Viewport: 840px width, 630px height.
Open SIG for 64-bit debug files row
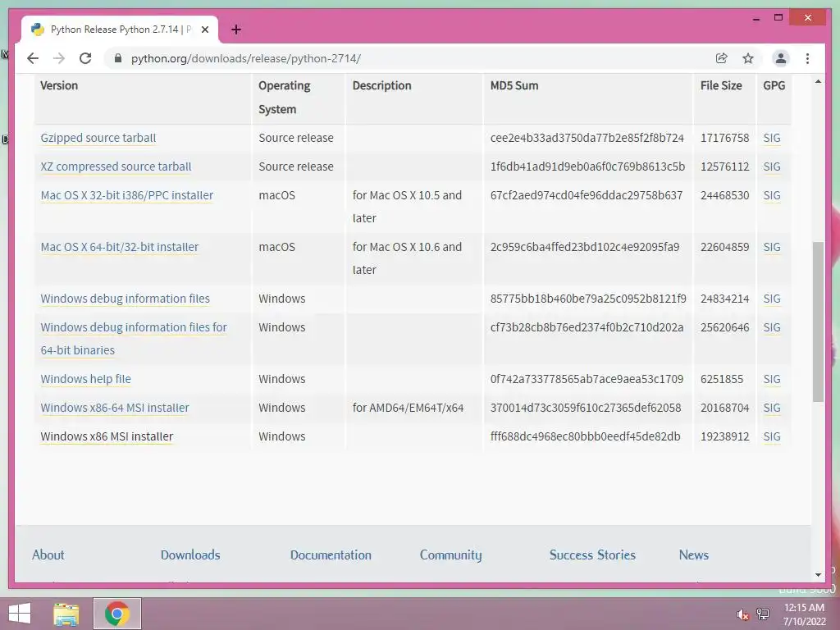pos(771,327)
